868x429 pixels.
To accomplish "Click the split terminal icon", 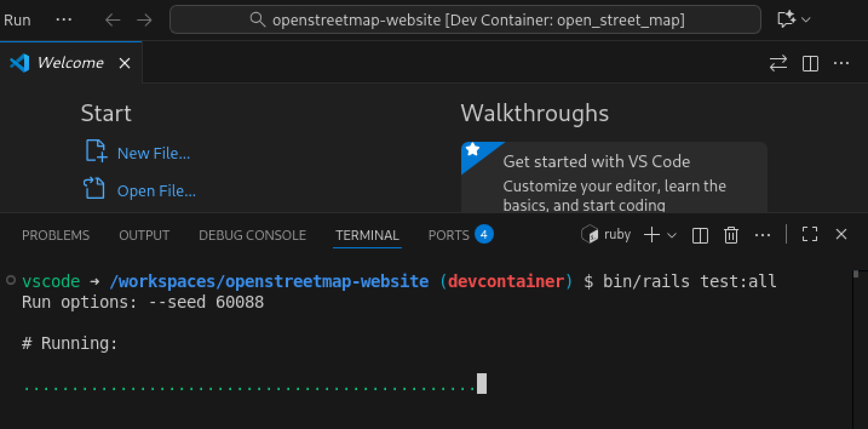I will click(x=700, y=235).
